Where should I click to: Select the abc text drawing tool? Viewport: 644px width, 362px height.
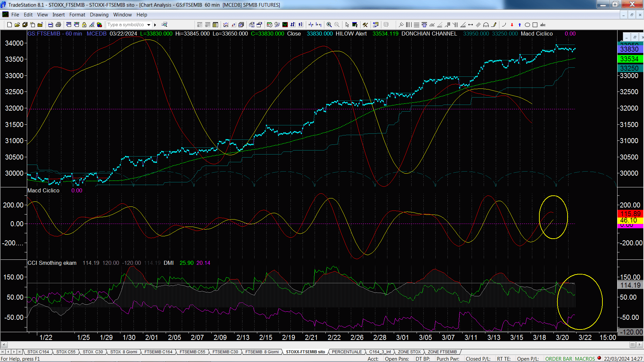543,24
